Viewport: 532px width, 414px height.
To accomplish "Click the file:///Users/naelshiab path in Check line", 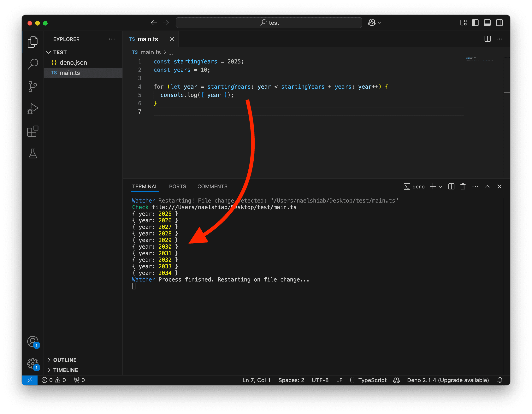I will click(224, 207).
